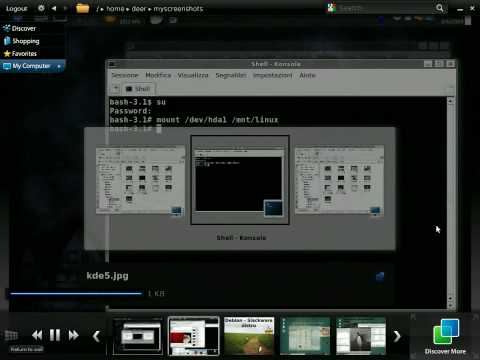Click the slideshow progress bar
480x360 pixels.
76,294
